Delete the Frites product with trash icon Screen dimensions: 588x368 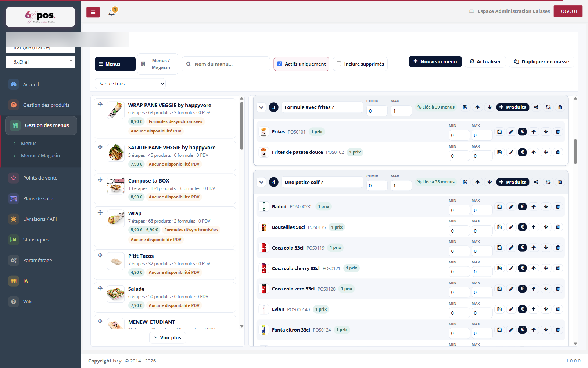(558, 132)
